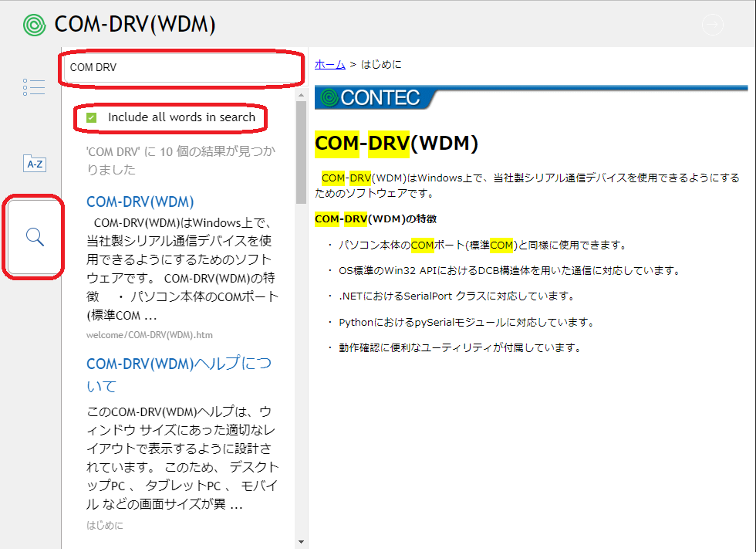Image resolution: width=756 pixels, height=552 pixels.
Task: Click the はじめに breadcrumb text
Action: (x=381, y=64)
